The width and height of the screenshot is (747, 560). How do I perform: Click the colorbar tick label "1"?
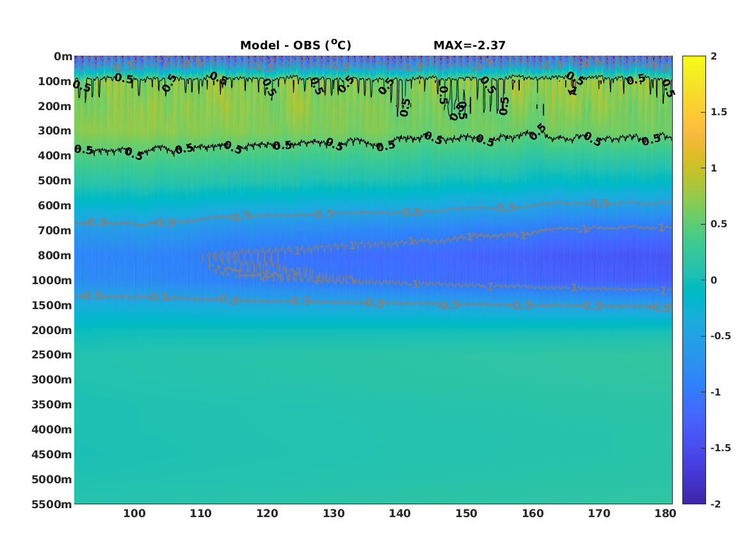(x=714, y=168)
